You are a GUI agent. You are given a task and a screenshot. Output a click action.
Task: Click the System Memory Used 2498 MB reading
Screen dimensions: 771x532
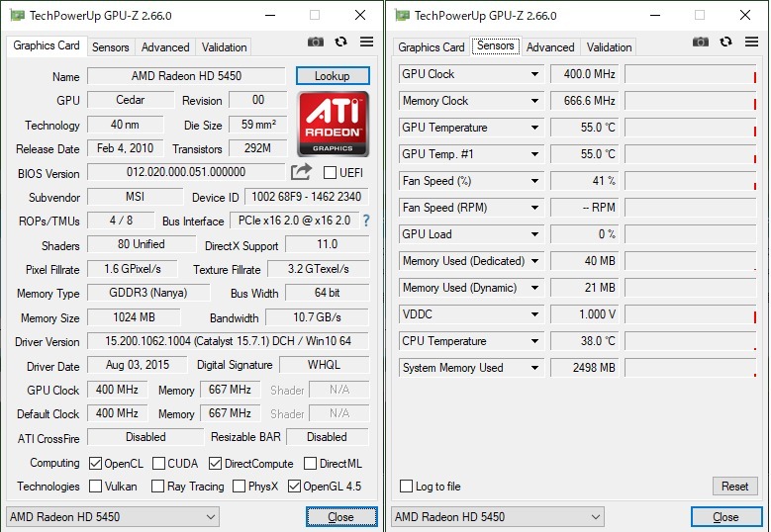[585, 368]
